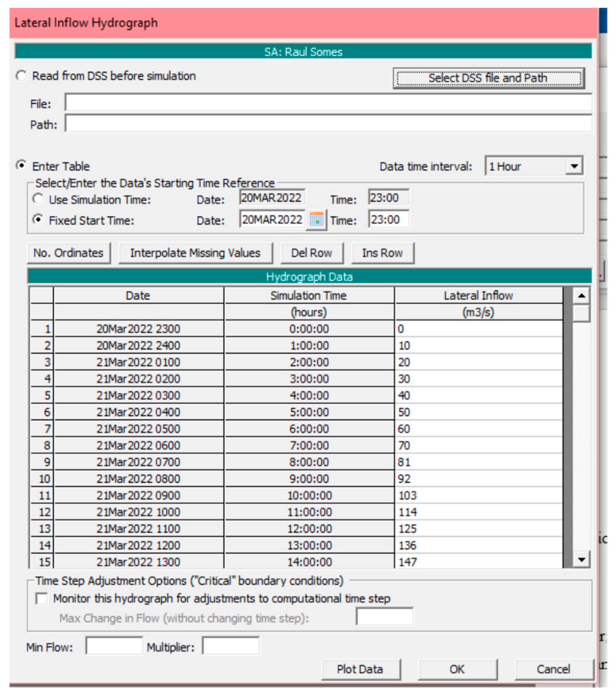Screen dimensions: 616x697
Task: Click Interpolate Missing Values button
Action: coord(195,253)
